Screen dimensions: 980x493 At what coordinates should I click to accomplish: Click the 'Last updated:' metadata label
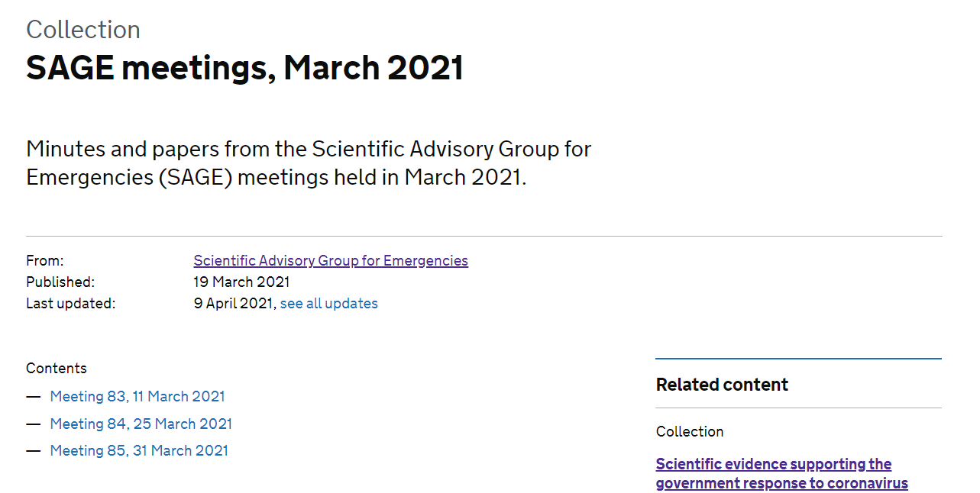pyautogui.click(x=70, y=304)
